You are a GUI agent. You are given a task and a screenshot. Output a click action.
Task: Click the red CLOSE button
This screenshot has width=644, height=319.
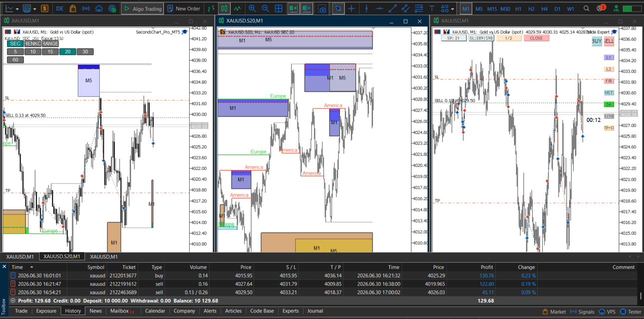pyautogui.click(x=536, y=38)
